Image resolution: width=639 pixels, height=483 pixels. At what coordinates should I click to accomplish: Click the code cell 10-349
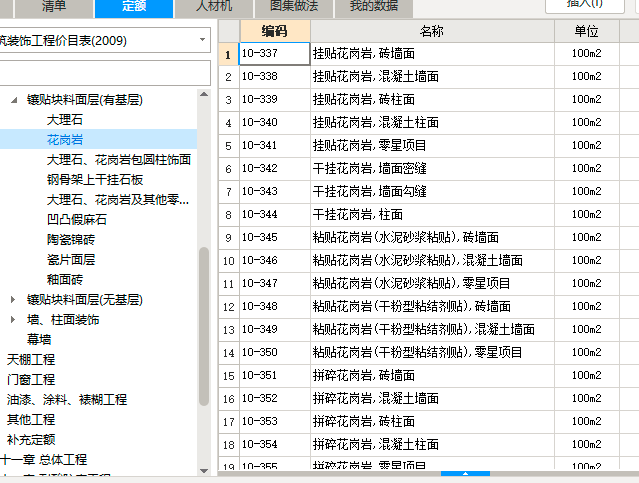(x=275, y=329)
